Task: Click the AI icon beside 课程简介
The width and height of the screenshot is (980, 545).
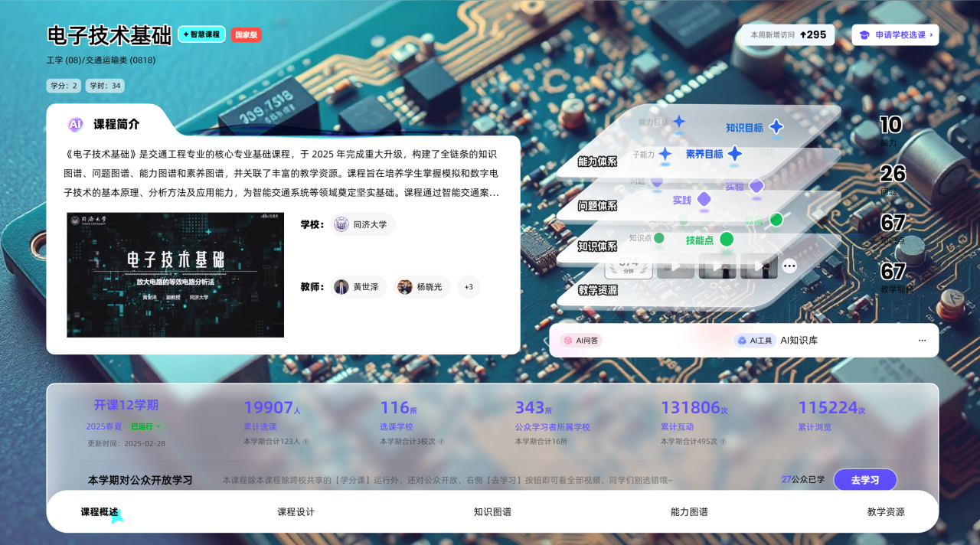Action: tap(75, 124)
